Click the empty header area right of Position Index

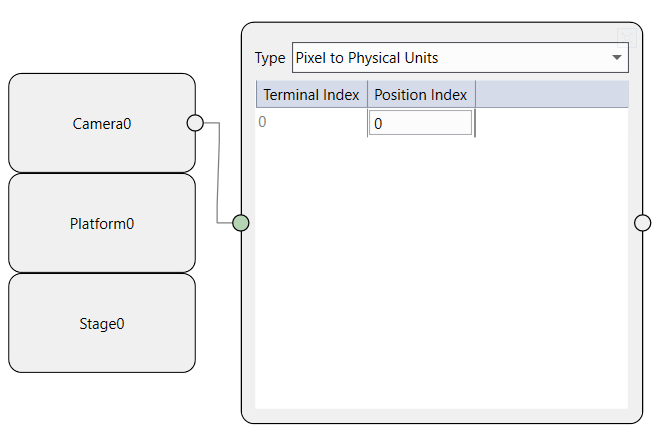point(552,95)
